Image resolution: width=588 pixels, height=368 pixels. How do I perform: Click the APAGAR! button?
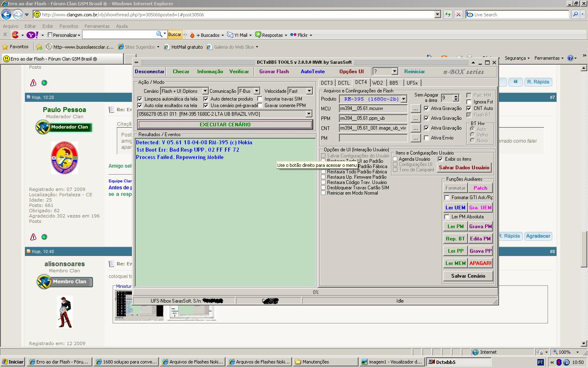(x=480, y=263)
